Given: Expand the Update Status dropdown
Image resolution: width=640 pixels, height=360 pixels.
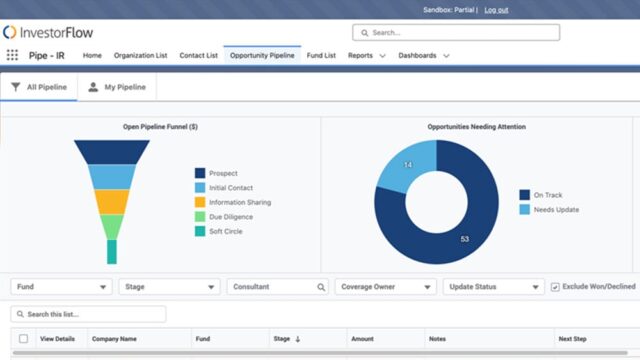Looking at the screenshot, I should click(493, 287).
